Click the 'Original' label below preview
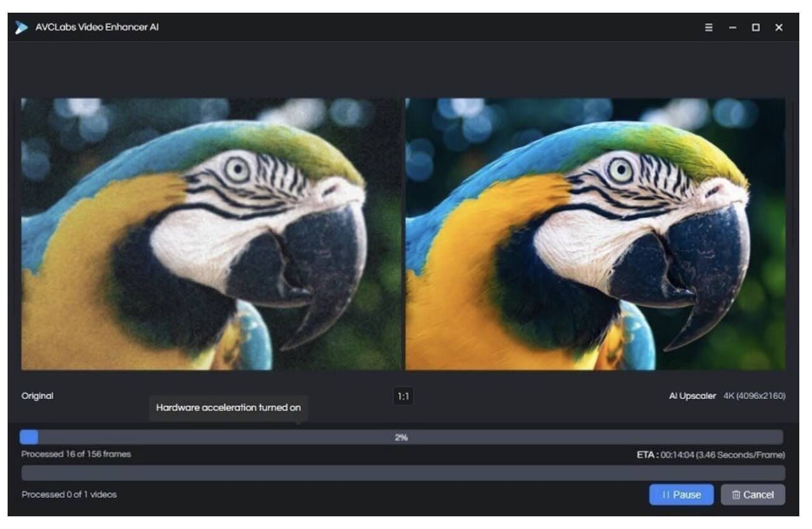The height and width of the screenshot is (529, 812). tap(37, 396)
